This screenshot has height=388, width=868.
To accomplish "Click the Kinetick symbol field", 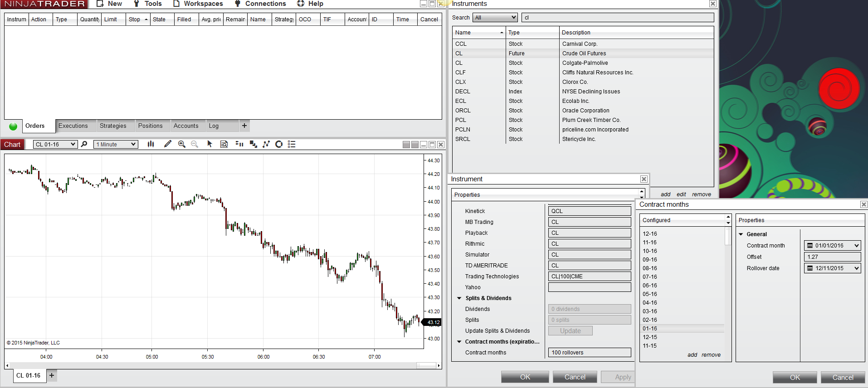I will click(590, 211).
